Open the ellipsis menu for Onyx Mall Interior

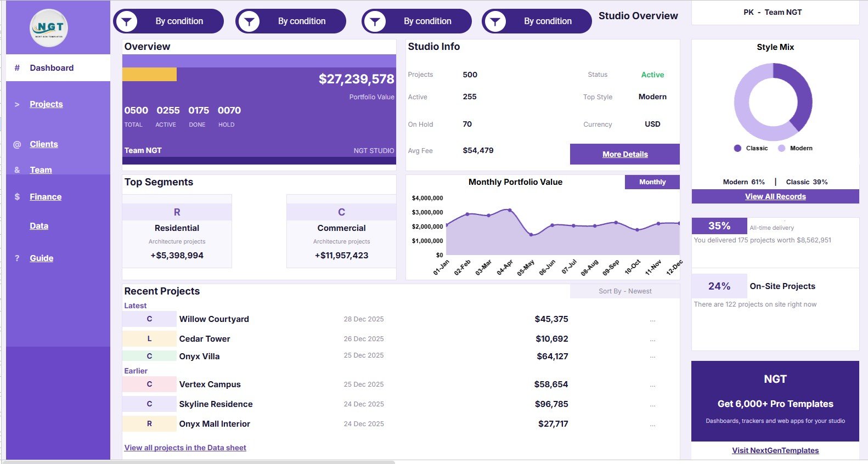(x=652, y=425)
